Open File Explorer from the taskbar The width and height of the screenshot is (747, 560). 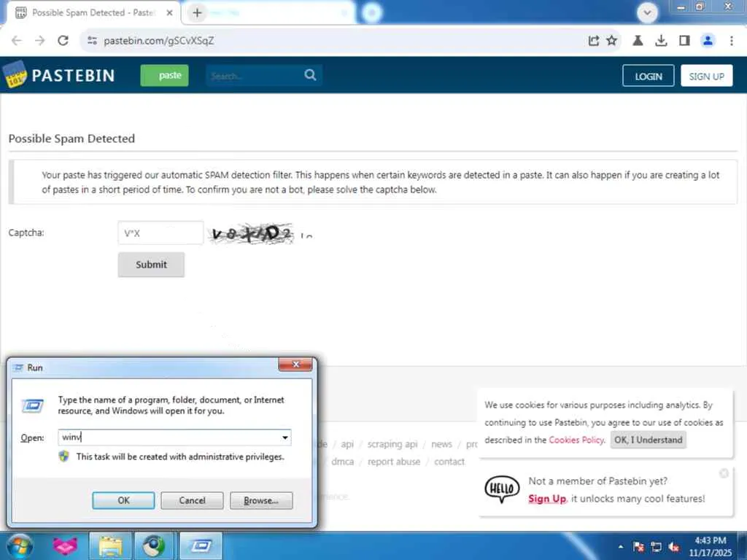[111, 545]
